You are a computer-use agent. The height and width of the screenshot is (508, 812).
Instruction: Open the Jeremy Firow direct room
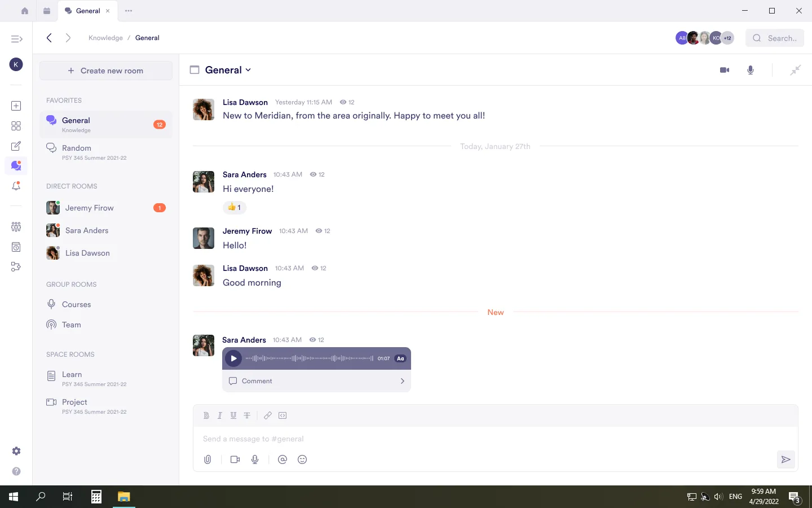point(89,208)
